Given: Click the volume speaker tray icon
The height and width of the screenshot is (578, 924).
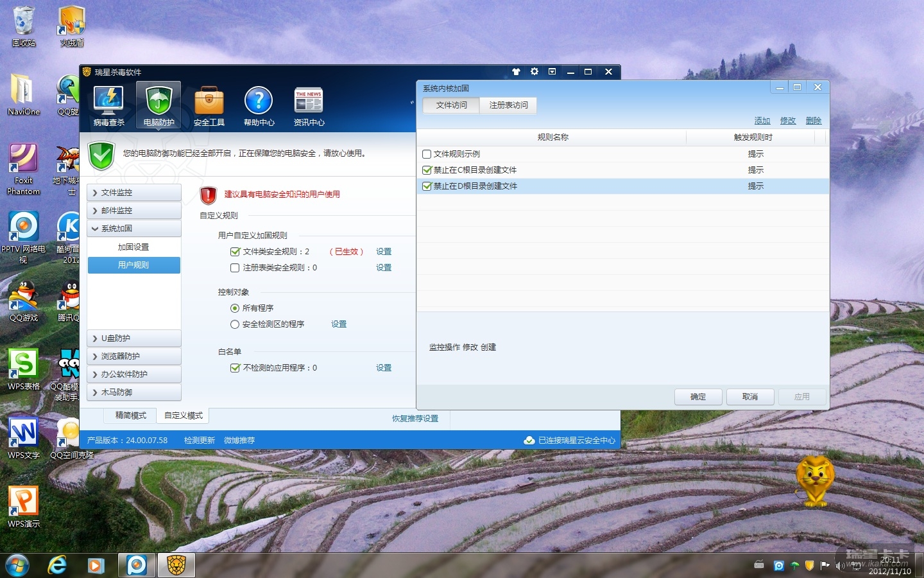Looking at the screenshot, I should [x=839, y=566].
